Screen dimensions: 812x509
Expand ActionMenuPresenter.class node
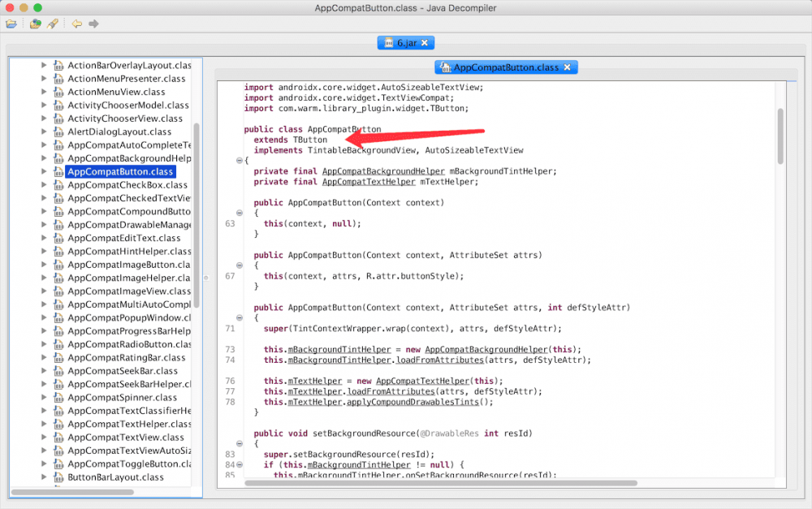point(44,79)
